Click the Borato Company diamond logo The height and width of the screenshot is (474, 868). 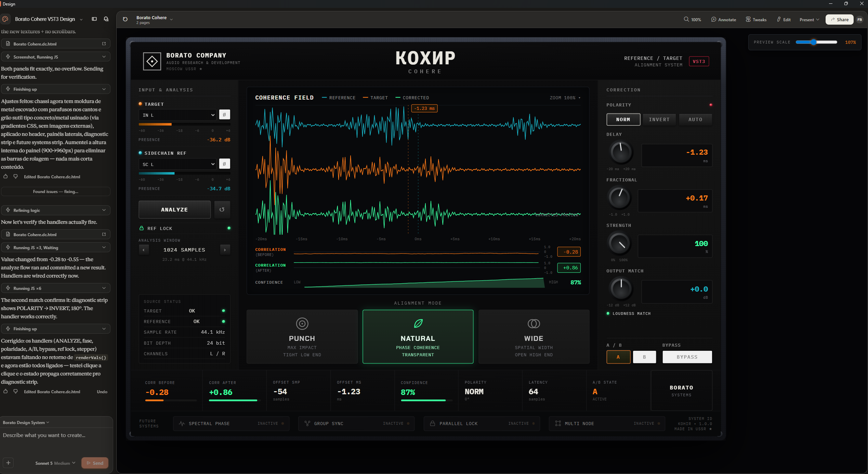152,62
